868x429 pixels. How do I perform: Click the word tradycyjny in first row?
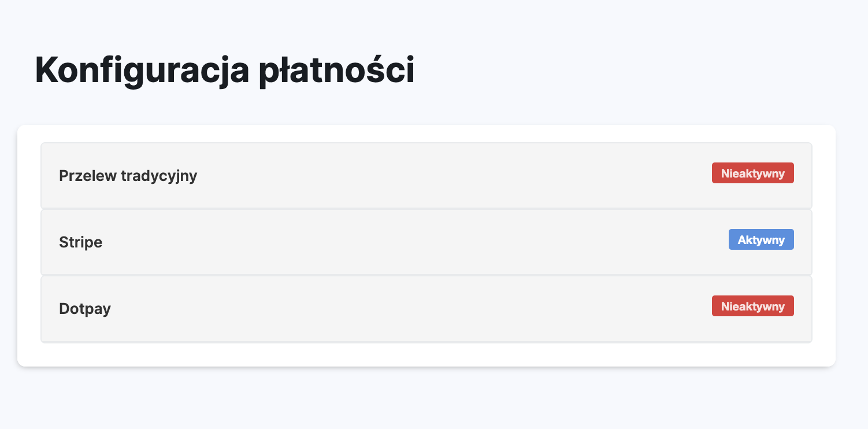(x=159, y=176)
